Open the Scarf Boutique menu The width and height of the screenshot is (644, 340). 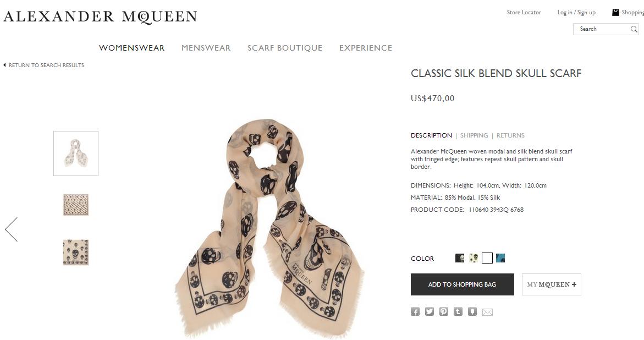pos(285,48)
